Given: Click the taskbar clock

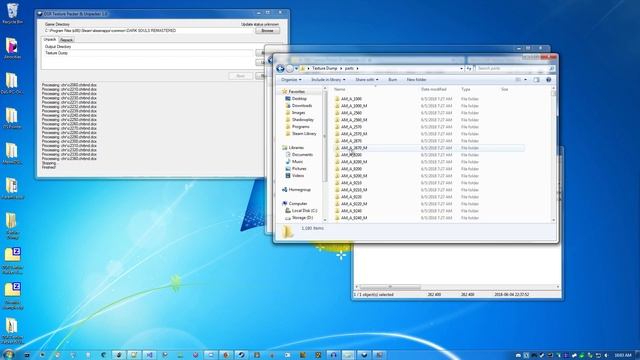Looking at the screenshot, I should pyautogui.click(x=623, y=355).
